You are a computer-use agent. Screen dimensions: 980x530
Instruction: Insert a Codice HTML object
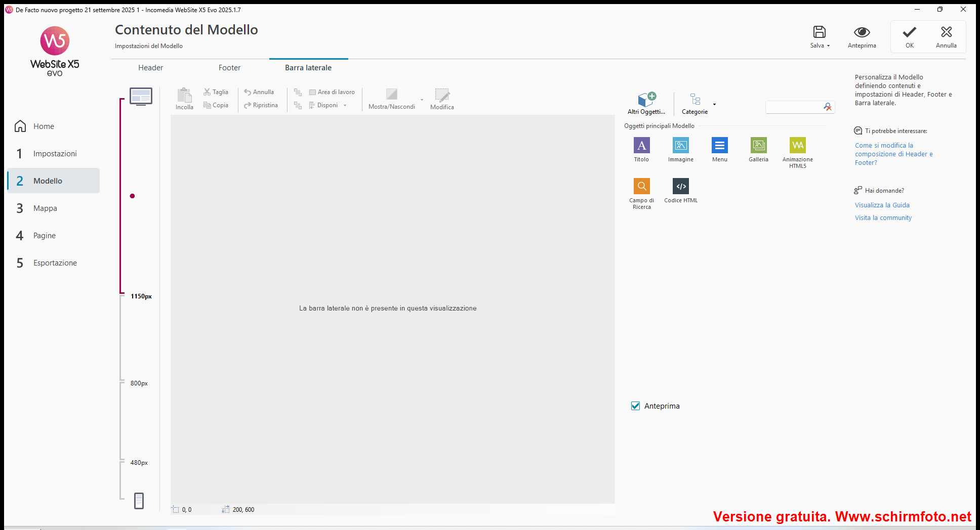click(x=680, y=187)
